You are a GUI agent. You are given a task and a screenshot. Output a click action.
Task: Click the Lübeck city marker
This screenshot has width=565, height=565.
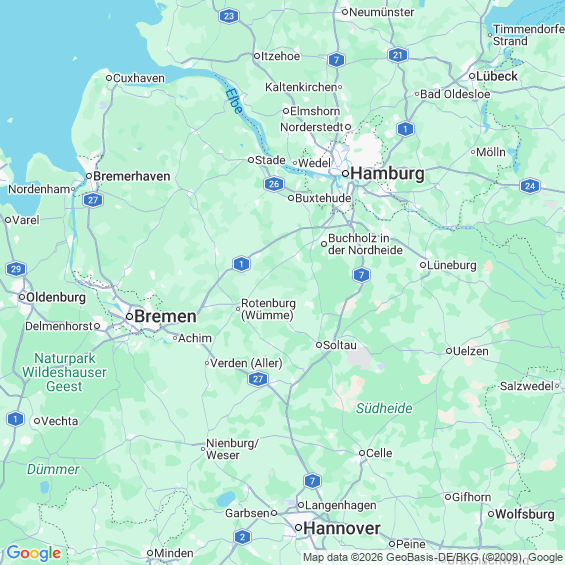(x=472, y=76)
